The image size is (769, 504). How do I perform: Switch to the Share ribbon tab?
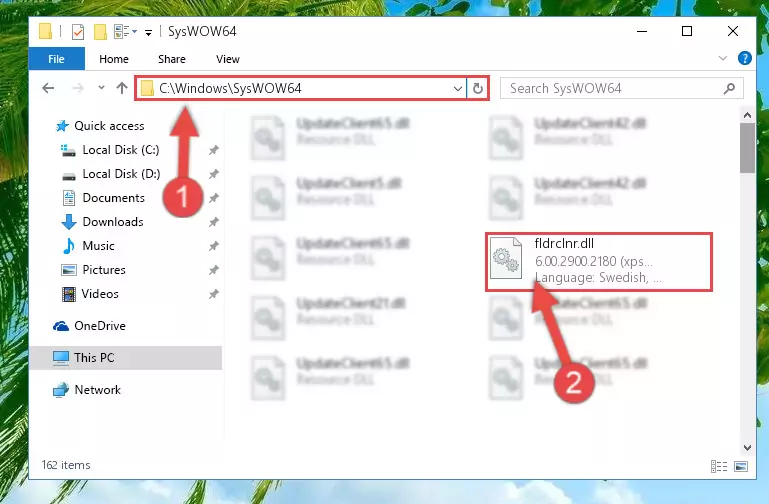click(172, 59)
